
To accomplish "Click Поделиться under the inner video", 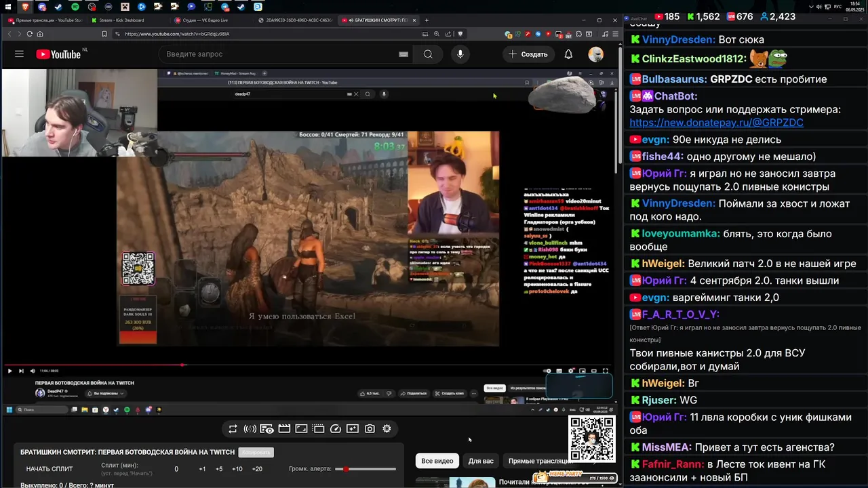I will 414,393.
